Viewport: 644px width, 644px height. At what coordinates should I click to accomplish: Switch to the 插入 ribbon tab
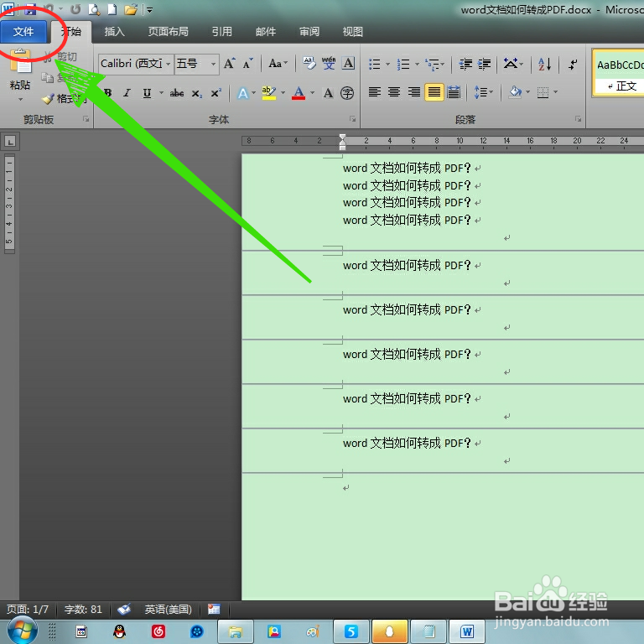pos(114,32)
